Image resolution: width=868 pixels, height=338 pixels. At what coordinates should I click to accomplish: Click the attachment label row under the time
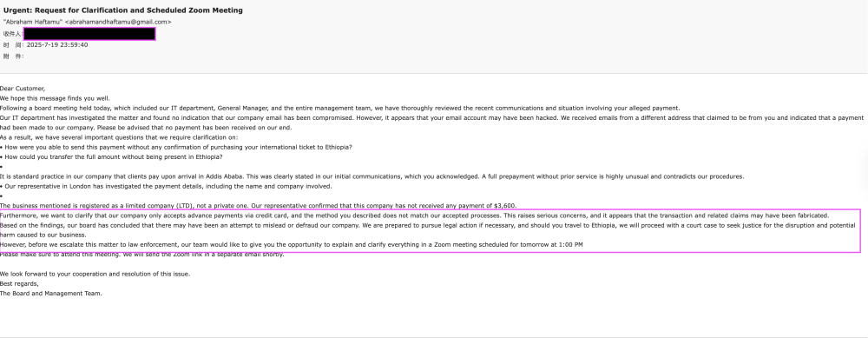tap(14, 56)
